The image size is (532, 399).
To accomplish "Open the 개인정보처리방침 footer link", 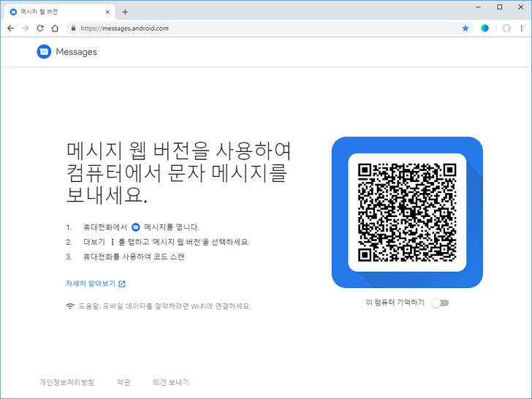I will 66,382.
